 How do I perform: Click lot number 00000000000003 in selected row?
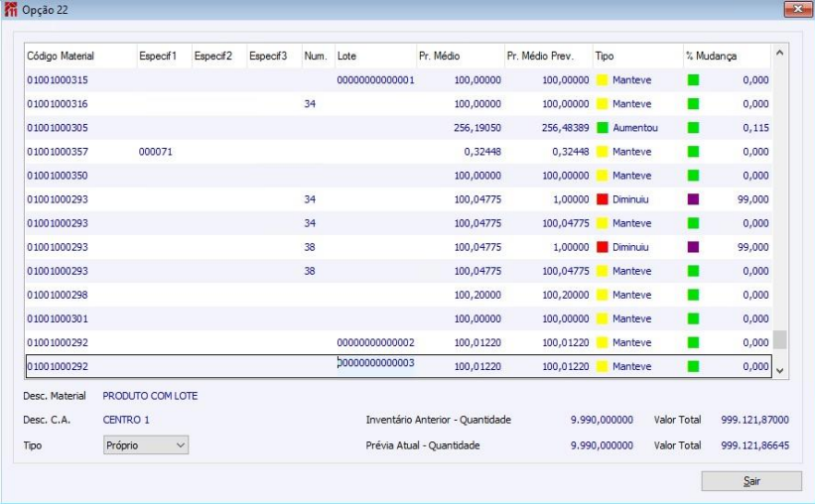[376, 363]
